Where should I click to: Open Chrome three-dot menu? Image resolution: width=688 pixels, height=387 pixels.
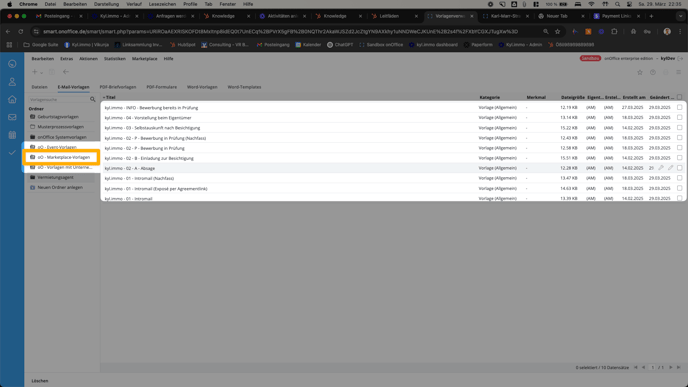[x=680, y=32]
